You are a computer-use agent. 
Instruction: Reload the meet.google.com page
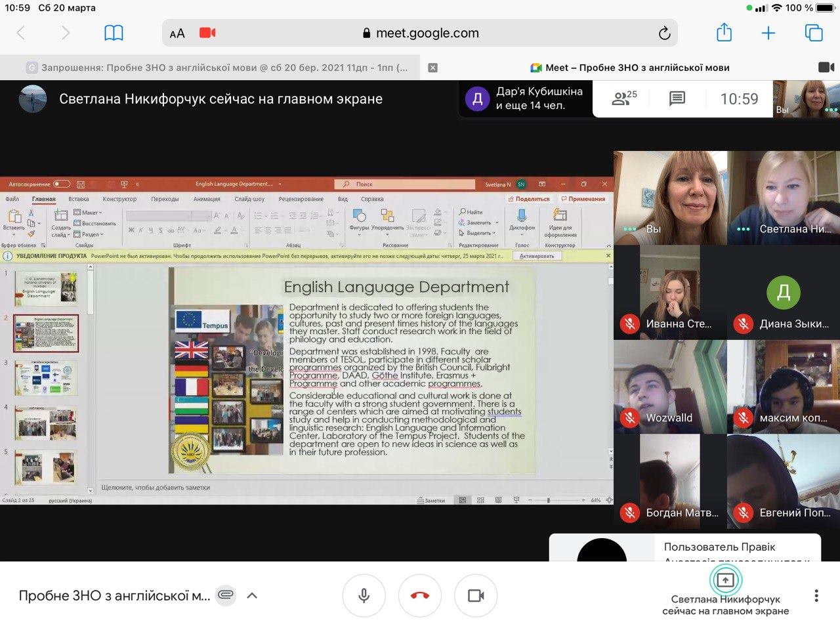coord(664,33)
